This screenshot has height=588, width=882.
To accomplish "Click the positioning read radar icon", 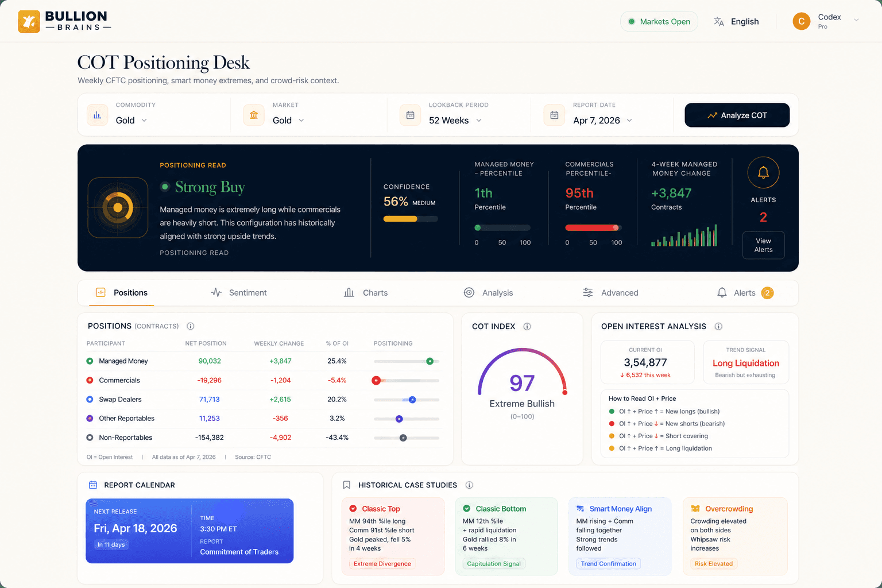I will click(x=118, y=207).
